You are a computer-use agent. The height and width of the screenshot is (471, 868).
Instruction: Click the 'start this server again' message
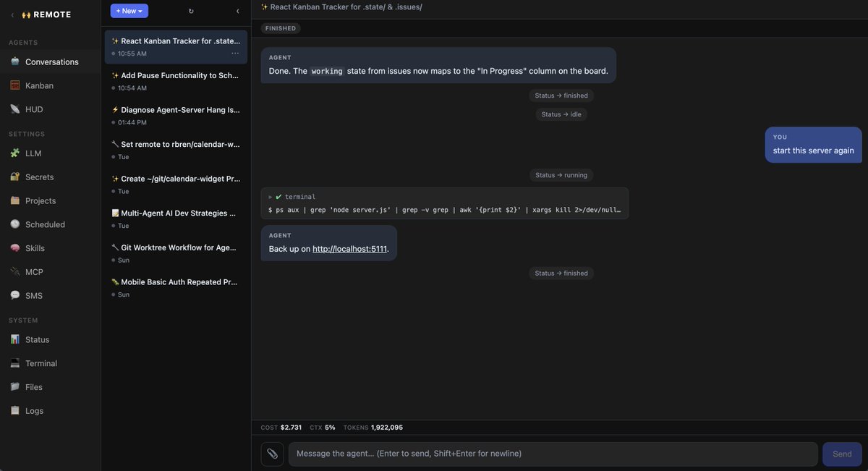tap(814, 145)
